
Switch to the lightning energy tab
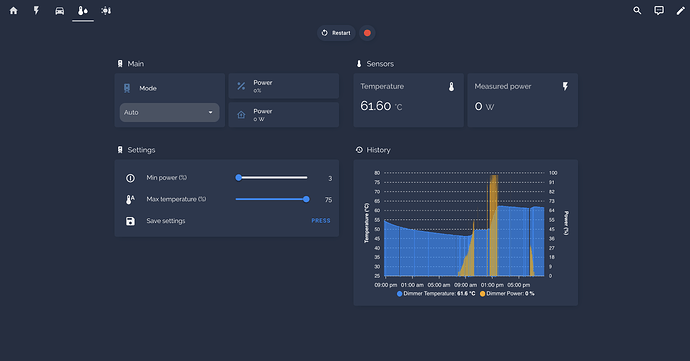click(37, 11)
